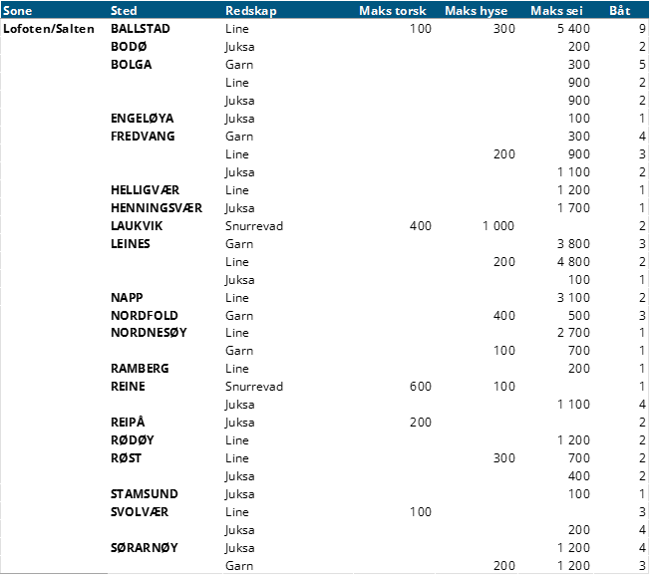The image size is (650, 575).
Task: Select the RAMBERG place name
Action: [140, 368]
